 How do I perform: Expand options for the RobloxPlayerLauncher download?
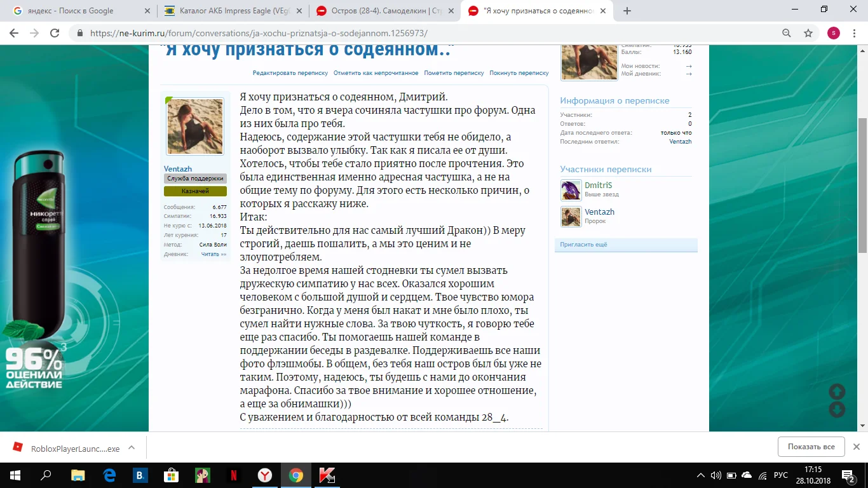(132, 447)
